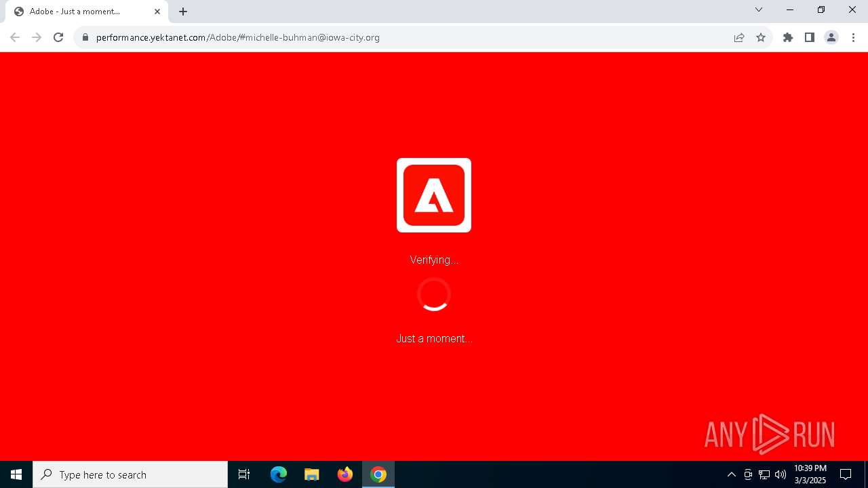Screen dimensions: 868x488
Task: Open the Windows Start menu
Action: click(x=16, y=474)
